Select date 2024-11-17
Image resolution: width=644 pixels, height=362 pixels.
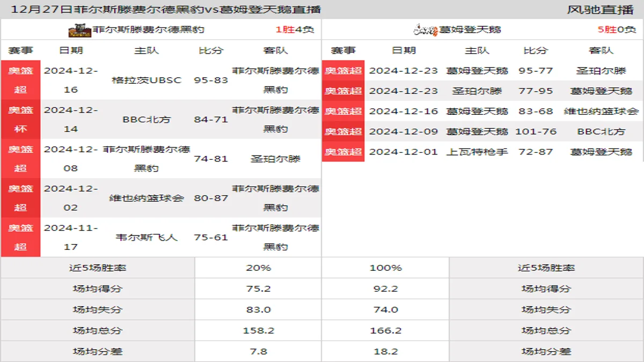[71, 237]
